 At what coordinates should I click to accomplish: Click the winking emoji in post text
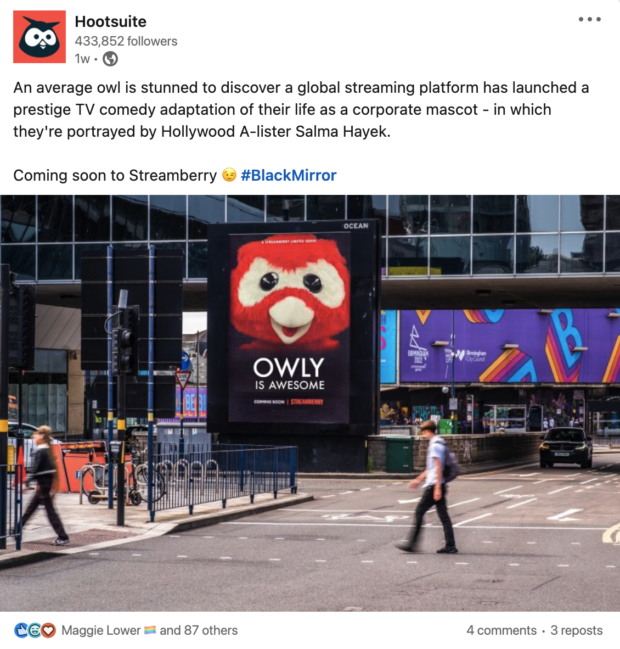coord(229,175)
